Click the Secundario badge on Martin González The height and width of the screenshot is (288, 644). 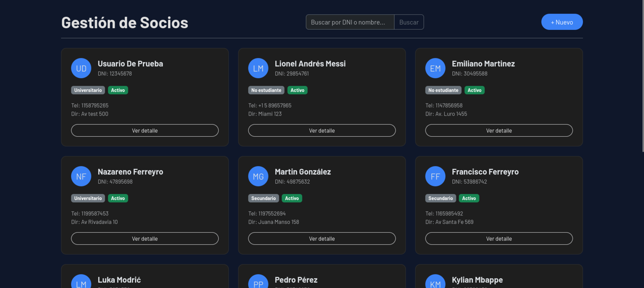click(264, 198)
